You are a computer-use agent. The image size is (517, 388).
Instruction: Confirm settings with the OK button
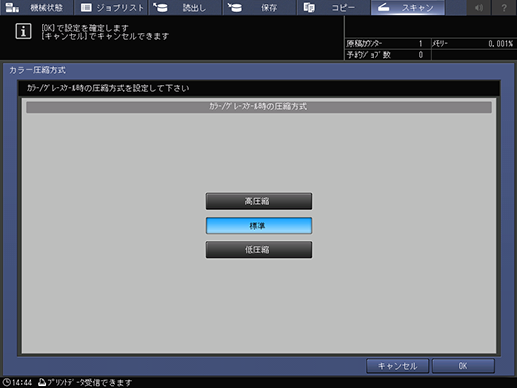pos(463,366)
